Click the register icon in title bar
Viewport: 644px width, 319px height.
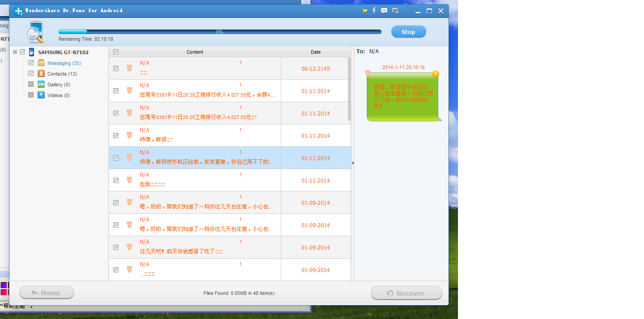point(395,11)
